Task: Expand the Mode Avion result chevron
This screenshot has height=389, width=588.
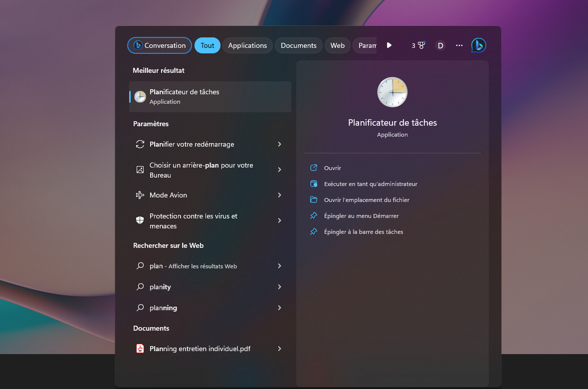Action: 279,195
